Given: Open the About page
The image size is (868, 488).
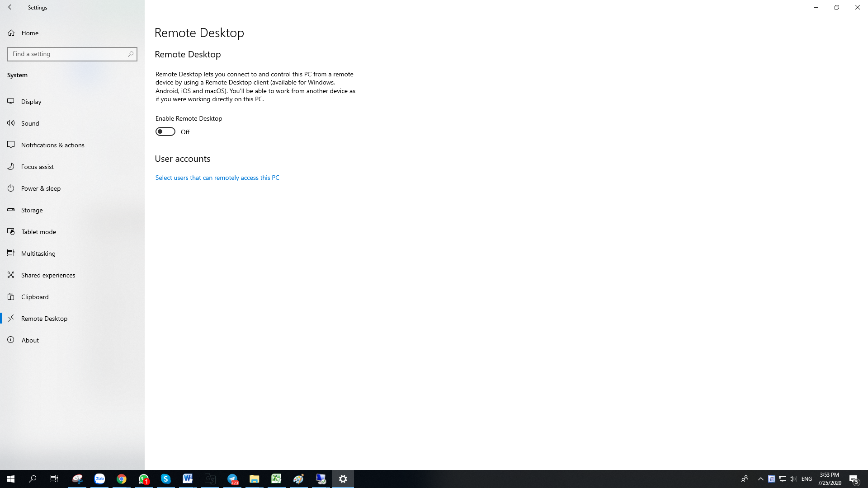Looking at the screenshot, I should [x=30, y=340].
